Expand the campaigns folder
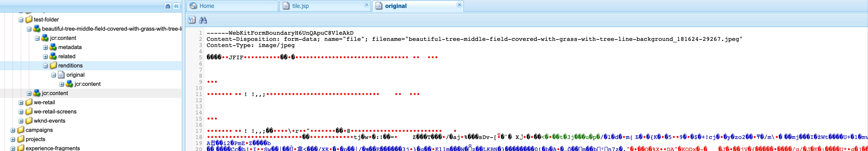The image size is (868, 151). click(x=13, y=130)
